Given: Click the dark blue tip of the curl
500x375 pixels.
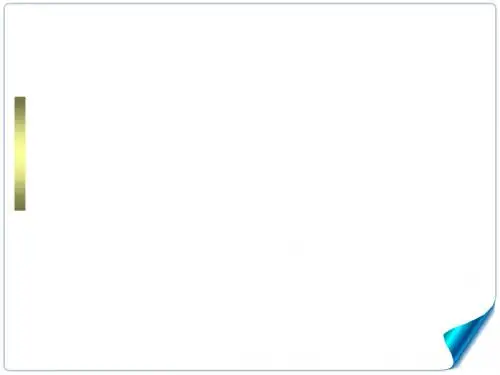Looking at the screenshot, I should (x=492, y=308).
